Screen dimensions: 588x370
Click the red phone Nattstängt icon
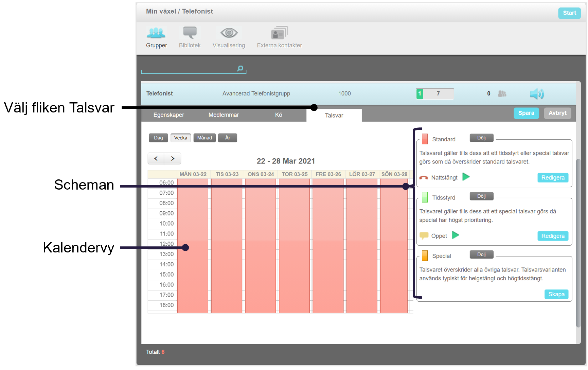[x=424, y=177]
